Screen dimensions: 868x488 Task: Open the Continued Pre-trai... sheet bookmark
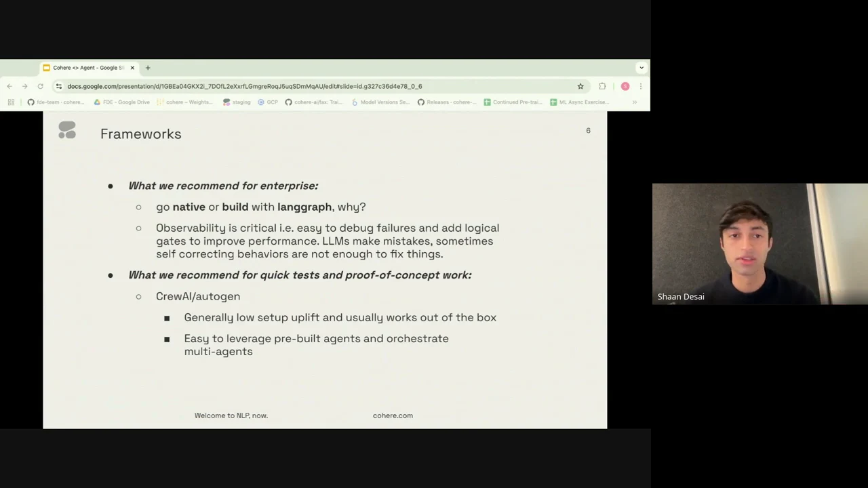coord(513,102)
